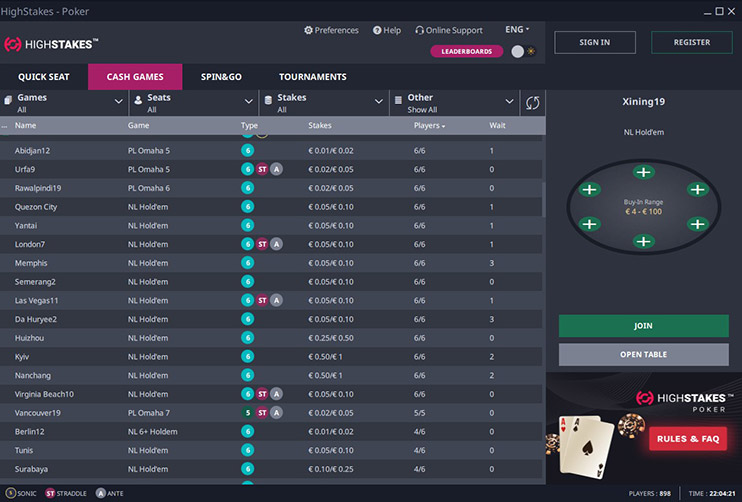Select the Nanchang table row

tap(271, 375)
